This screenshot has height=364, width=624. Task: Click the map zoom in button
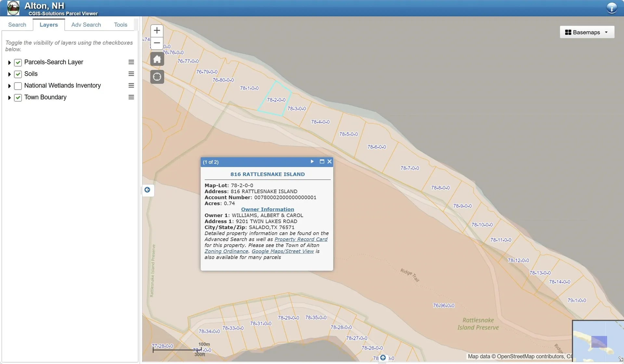click(x=157, y=31)
